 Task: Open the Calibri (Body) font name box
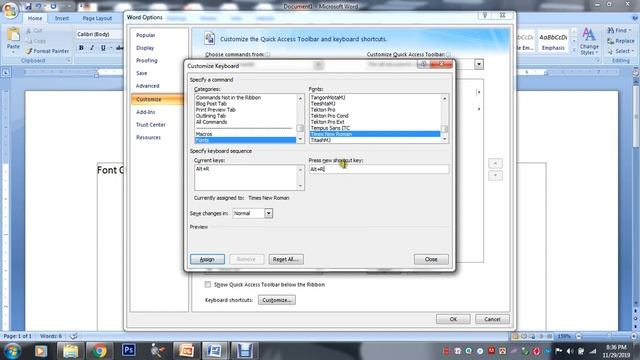point(99,34)
